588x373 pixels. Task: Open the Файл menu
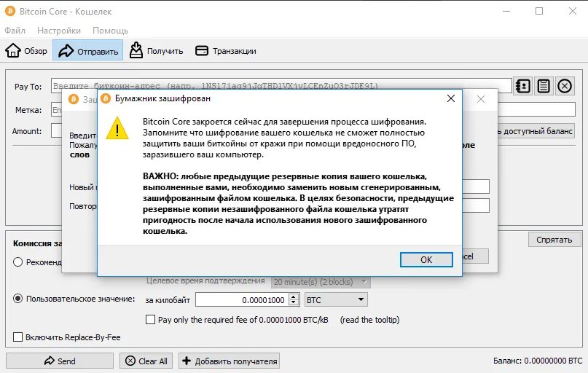[x=15, y=31]
